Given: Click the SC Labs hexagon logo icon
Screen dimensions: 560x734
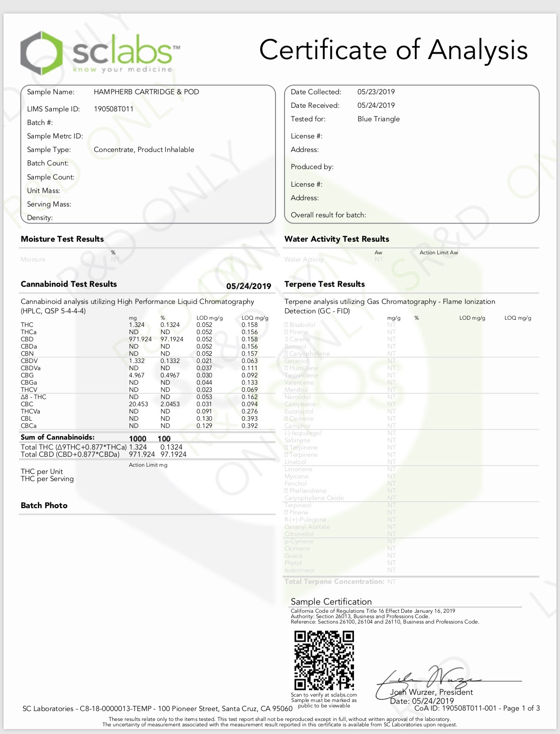Looking at the screenshot, I should tap(41, 53).
